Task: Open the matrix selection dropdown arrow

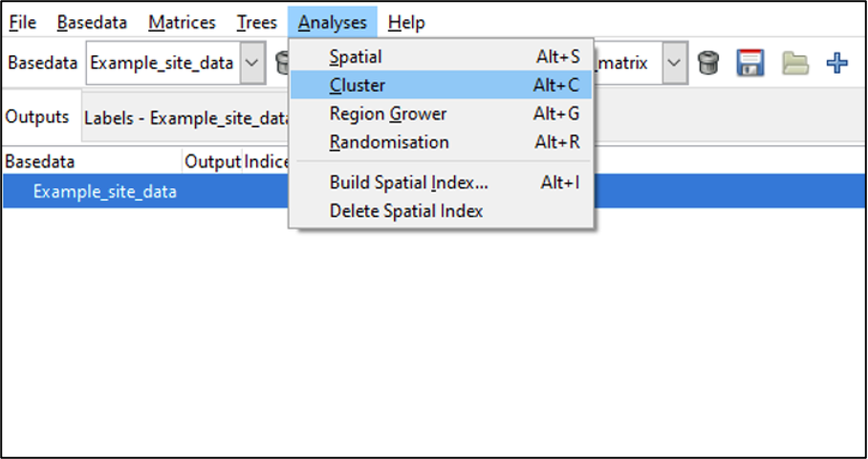Action: pos(675,64)
